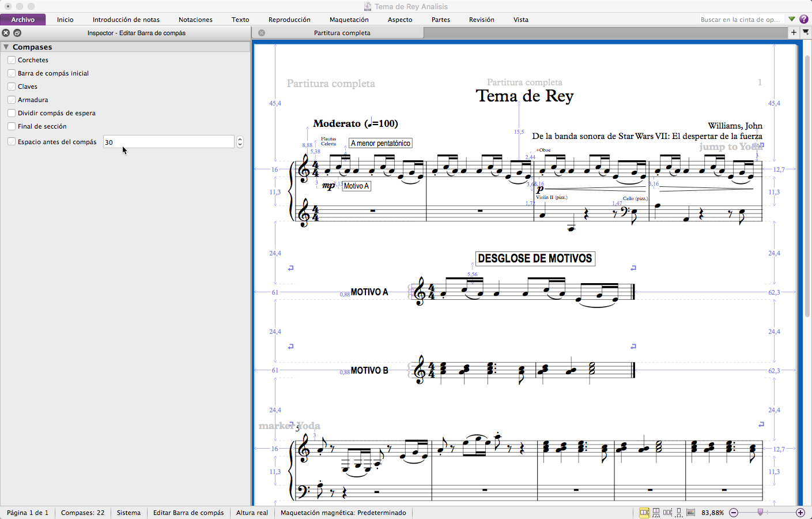The width and height of the screenshot is (812, 519).
Task: Select the treble clef of MOTIVO A staff
Action: [420, 291]
